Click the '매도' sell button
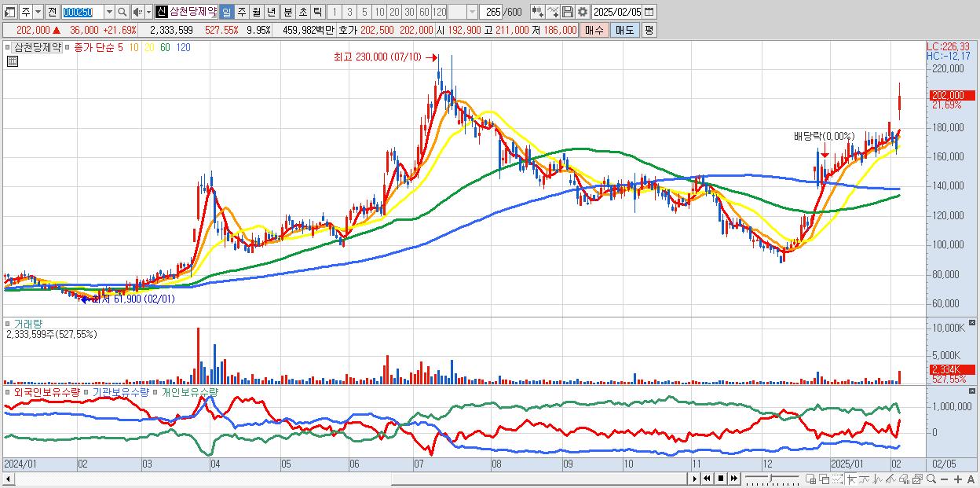 (x=625, y=30)
